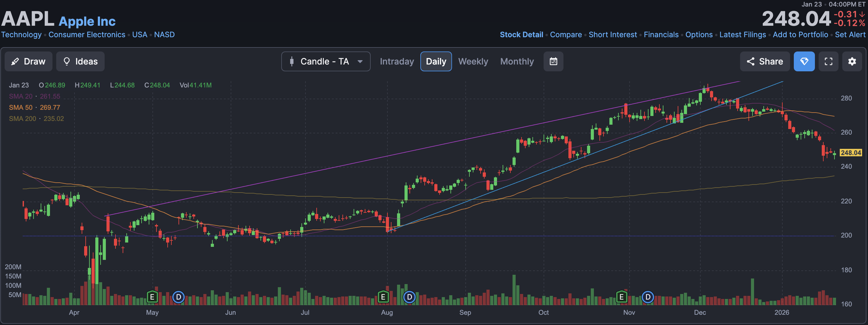Select the Daily timeframe tab
The image size is (868, 325).
click(436, 61)
